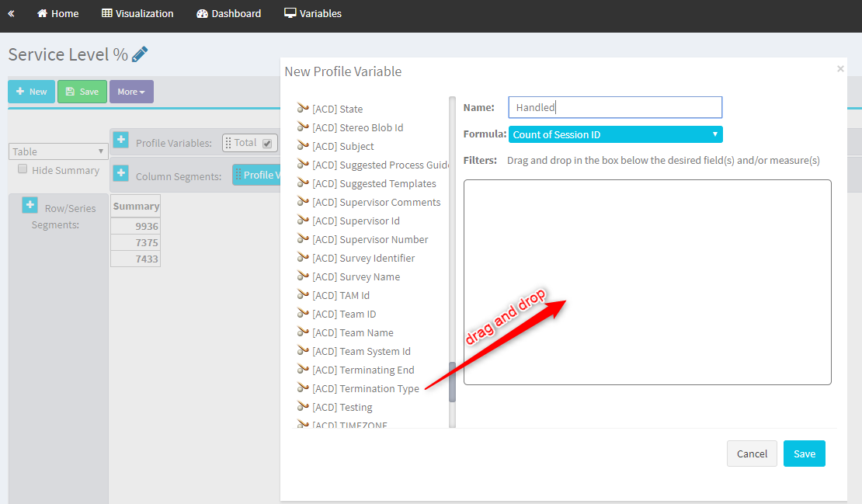Click the field icon beside [ACD] Team ID

click(x=303, y=314)
